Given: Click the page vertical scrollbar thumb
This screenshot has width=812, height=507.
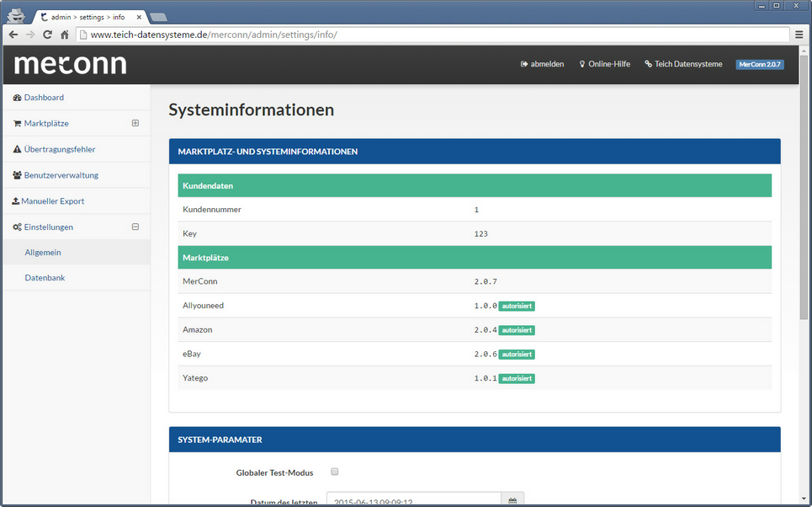Looking at the screenshot, I should pos(804,187).
